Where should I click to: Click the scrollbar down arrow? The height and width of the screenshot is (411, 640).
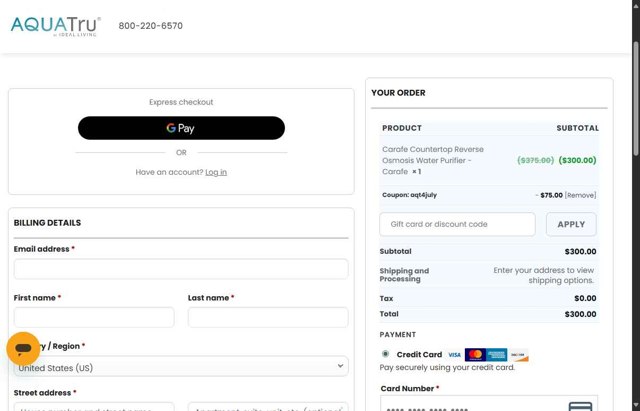click(636, 407)
